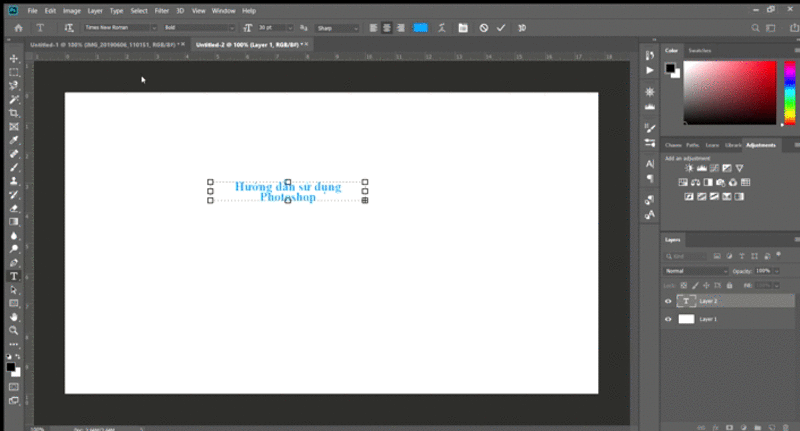Select the Move tool
The image size is (800, 431).
coord(14,59)
